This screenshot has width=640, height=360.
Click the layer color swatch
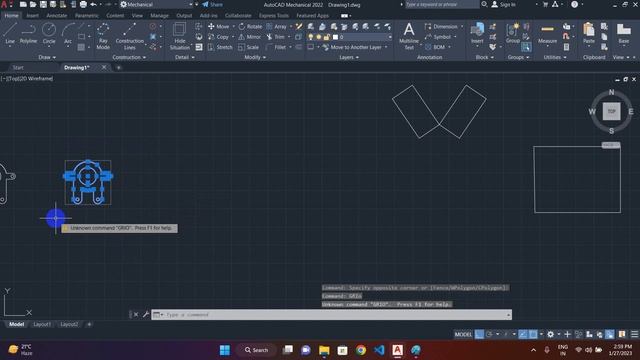pyautogui.click(x=336, y=37)
